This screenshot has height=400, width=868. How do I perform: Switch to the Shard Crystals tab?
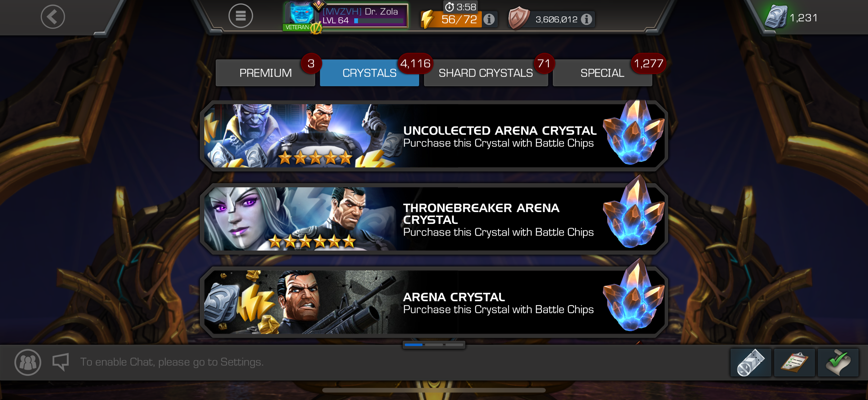[486, 73]
